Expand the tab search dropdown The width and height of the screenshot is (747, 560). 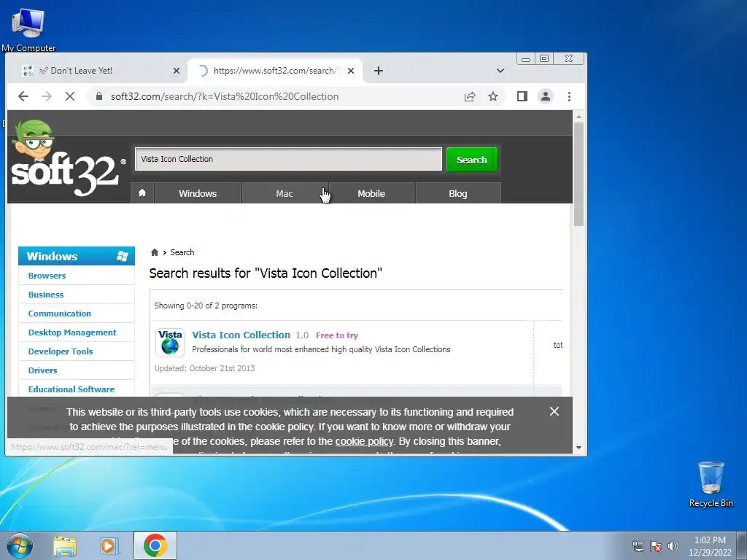500,71
